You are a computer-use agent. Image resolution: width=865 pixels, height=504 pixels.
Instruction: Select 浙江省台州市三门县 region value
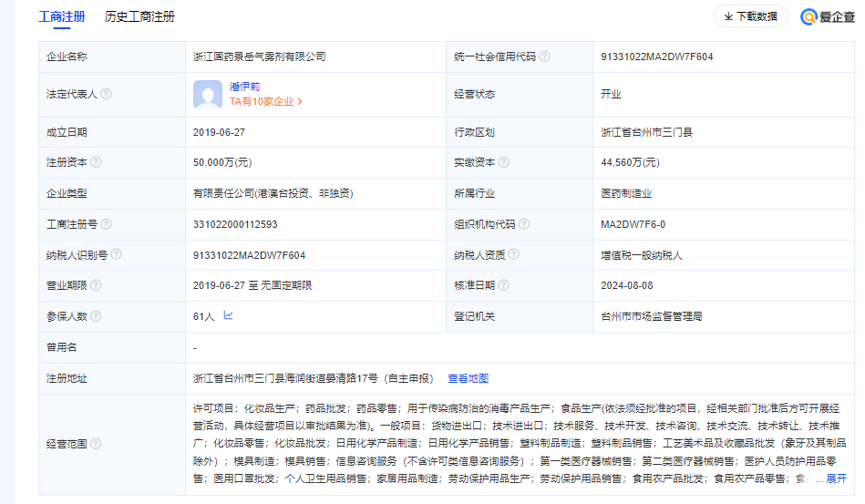646,132
